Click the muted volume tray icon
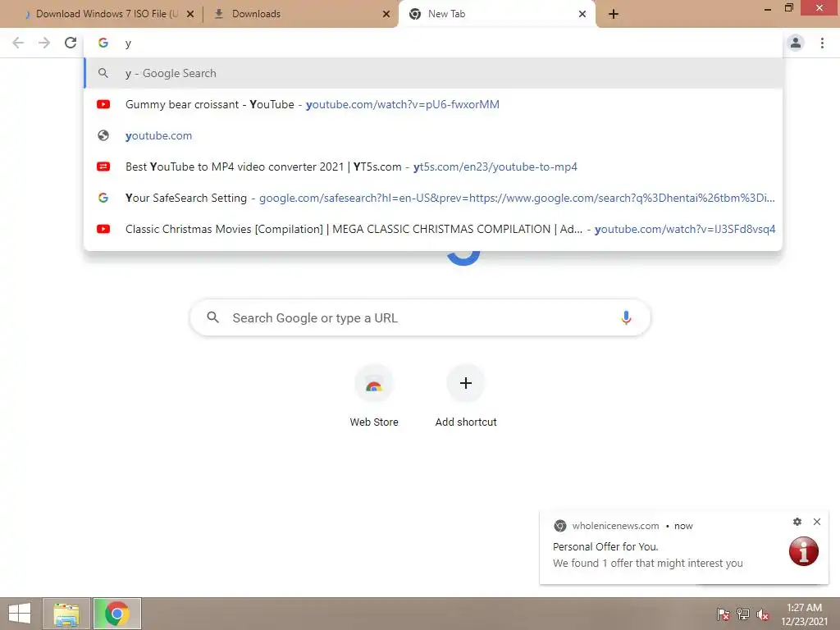The image size is (840, 630). pos(763,614)
